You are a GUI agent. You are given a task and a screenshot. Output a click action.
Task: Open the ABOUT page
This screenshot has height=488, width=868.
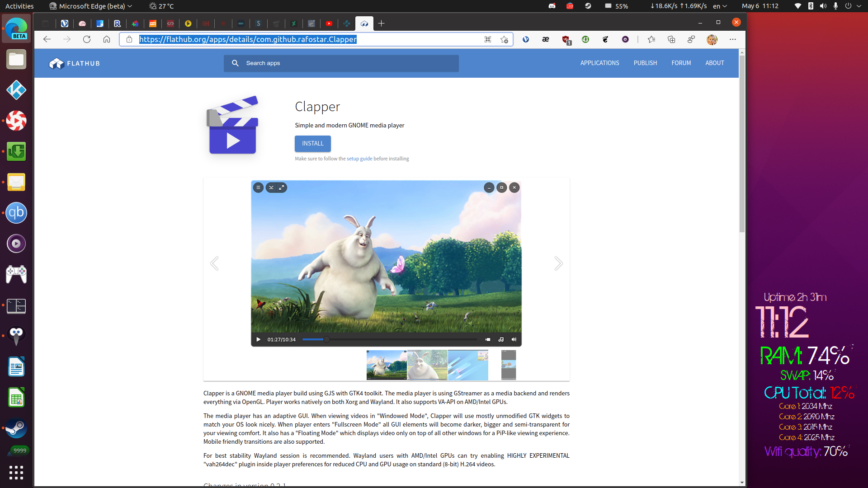715,63
